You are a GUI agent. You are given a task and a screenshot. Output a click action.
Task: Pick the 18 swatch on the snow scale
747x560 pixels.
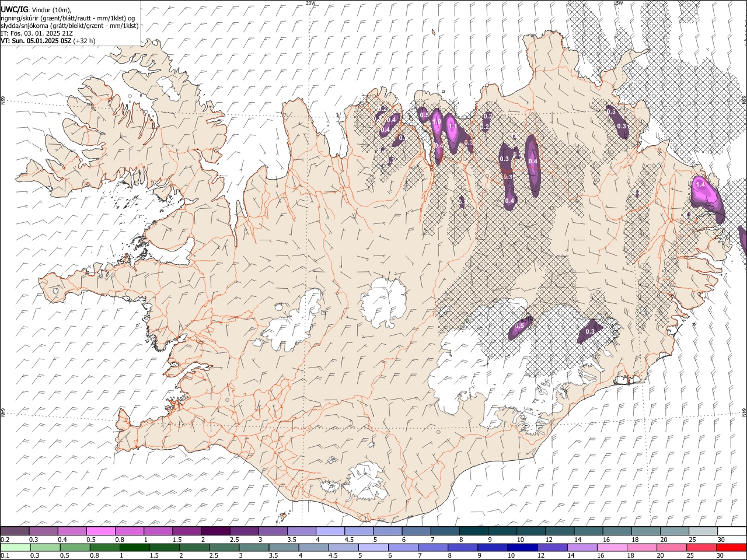tap(646, 531)
